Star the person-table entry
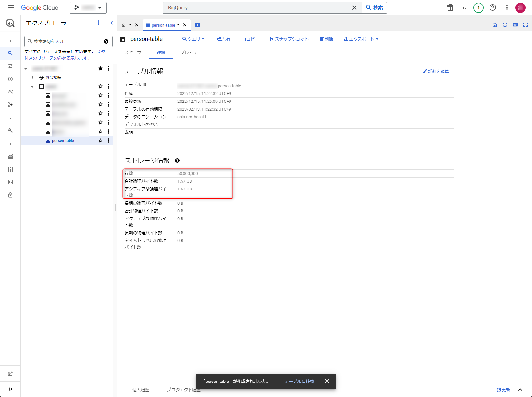Viewport: 532px width, 397px height. click(x=101, y=140)
